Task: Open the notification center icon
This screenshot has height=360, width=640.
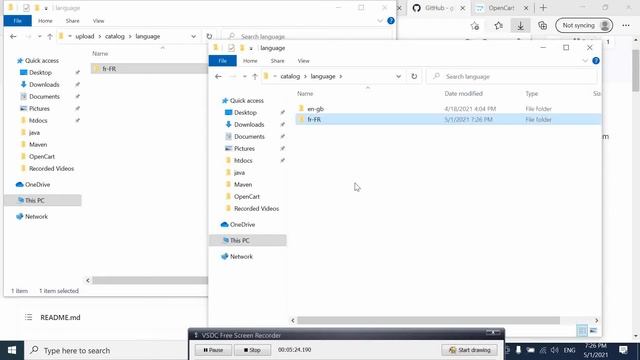Action: pyautogui.click(x=623, y=350)
